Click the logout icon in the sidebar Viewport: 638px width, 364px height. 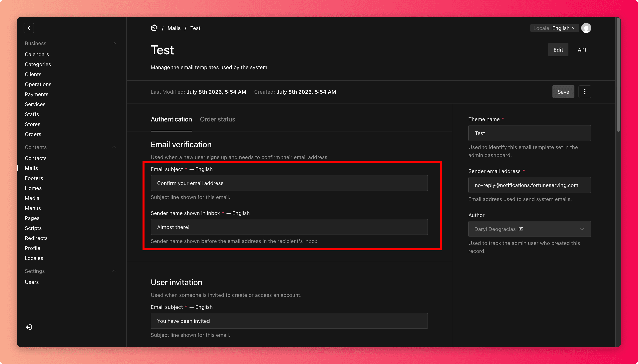coord(29,327)
